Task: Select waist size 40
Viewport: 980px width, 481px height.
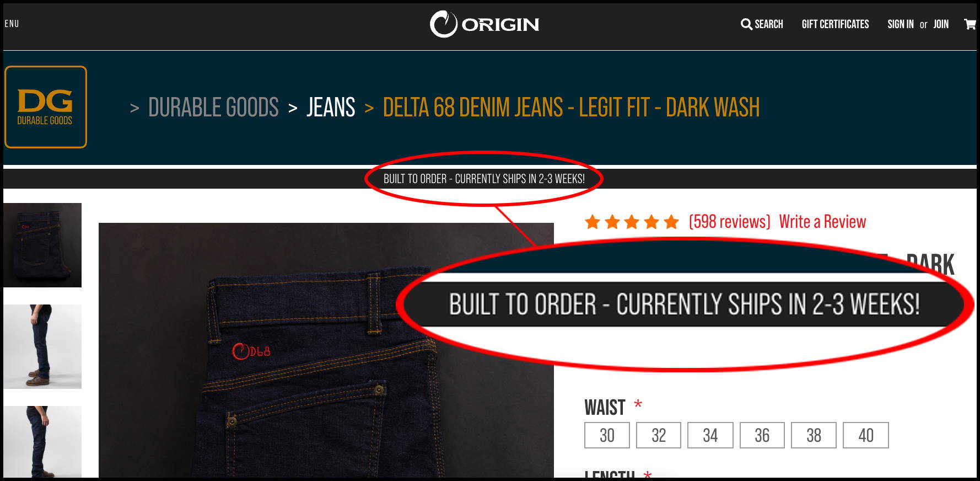Action: [866, 435]
